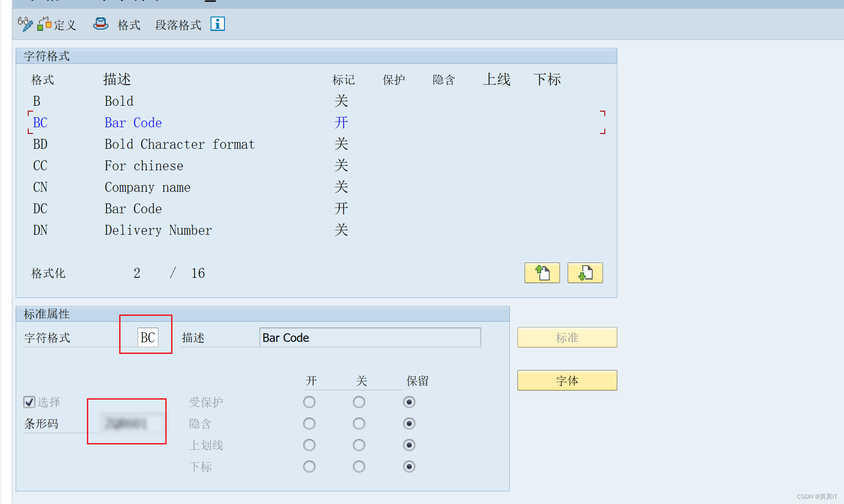Select 开 radio for 下标
The image size is (844, 504).
[x=309, y=466]
